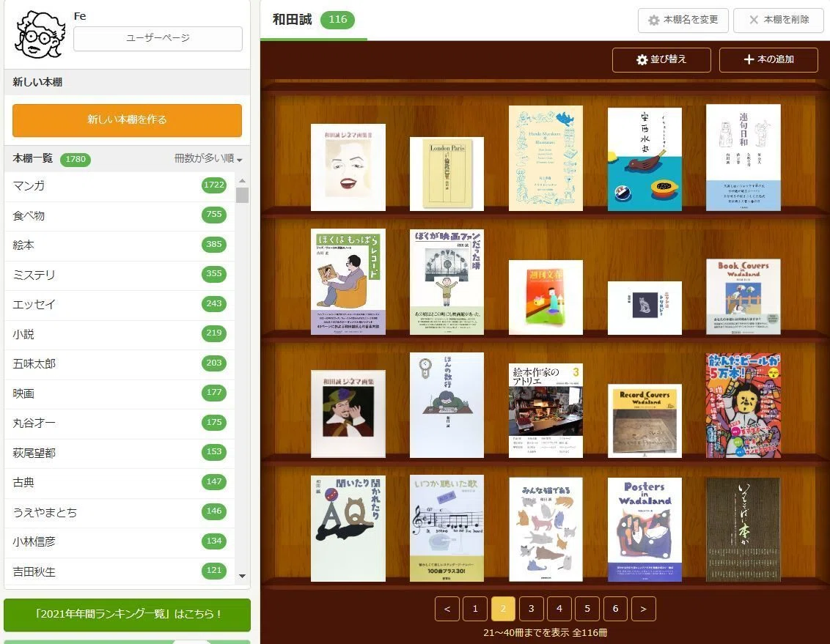Open 聞いたり聞かれたり book cover
The width and height of the screenshot is (830, 644).
pyautogui.click(x=348, y=529)
